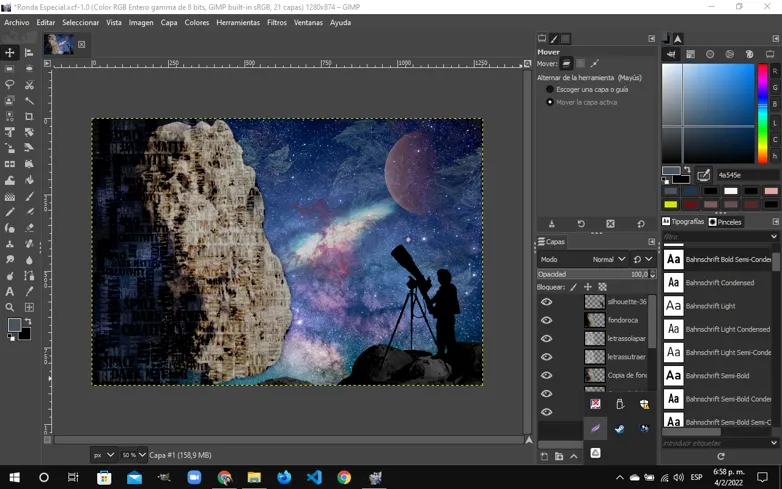The image size is (782, 489).
Task: Hide the silhouette-36 layer
Action: (547, 302)
